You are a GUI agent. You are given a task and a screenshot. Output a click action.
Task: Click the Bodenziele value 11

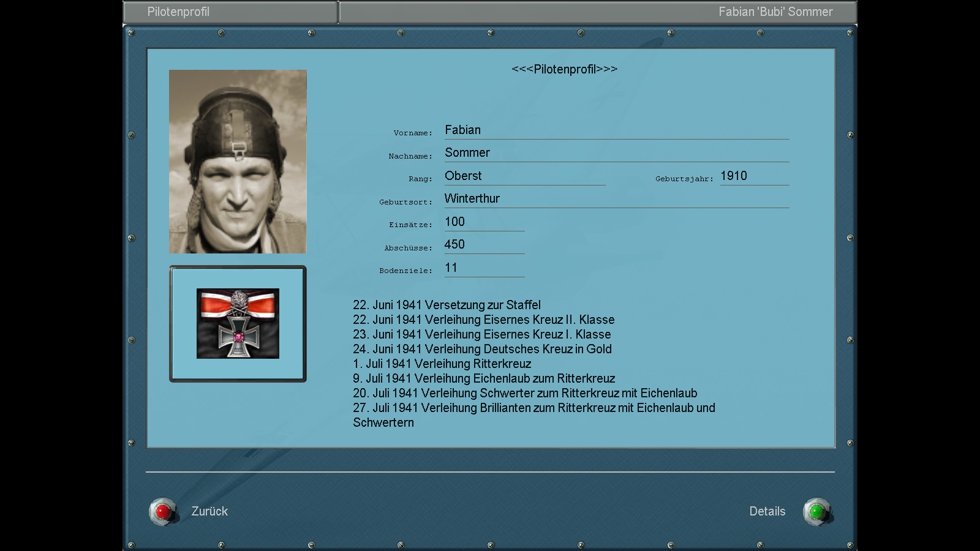pyautogui.click(x=484, y=268)
